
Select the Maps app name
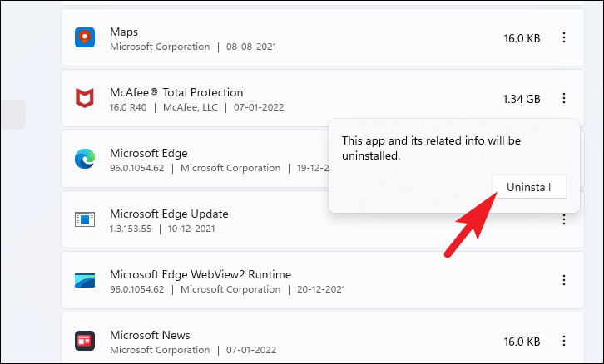pos(124,32)
